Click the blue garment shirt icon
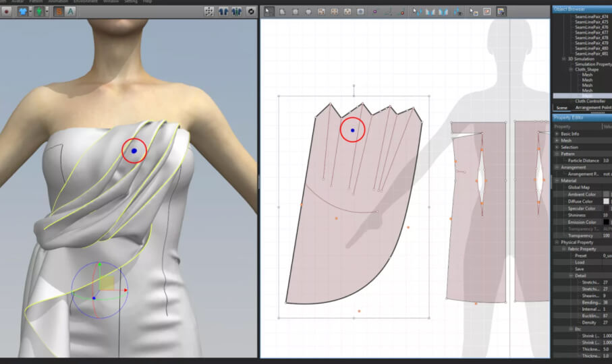The image size is (612, 364). point(23,11)
